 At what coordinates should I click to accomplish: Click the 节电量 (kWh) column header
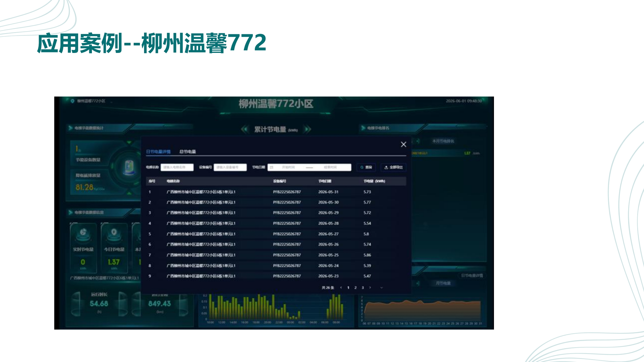(374, 181)
